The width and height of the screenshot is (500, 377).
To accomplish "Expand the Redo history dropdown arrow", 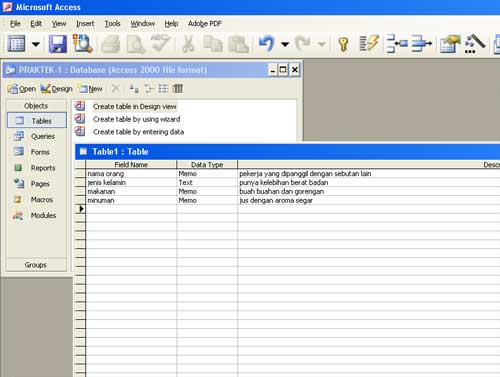I will click(x=321, y=44).
